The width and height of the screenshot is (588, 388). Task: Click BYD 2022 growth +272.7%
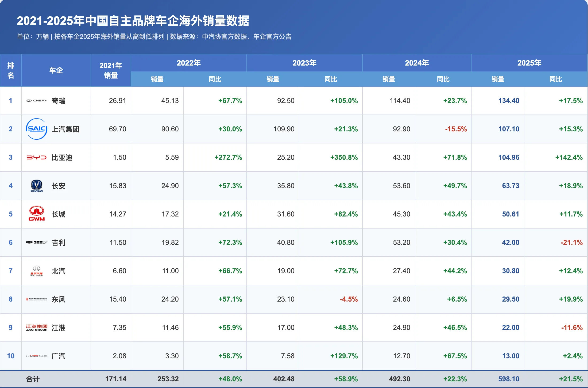coord(228,157)
